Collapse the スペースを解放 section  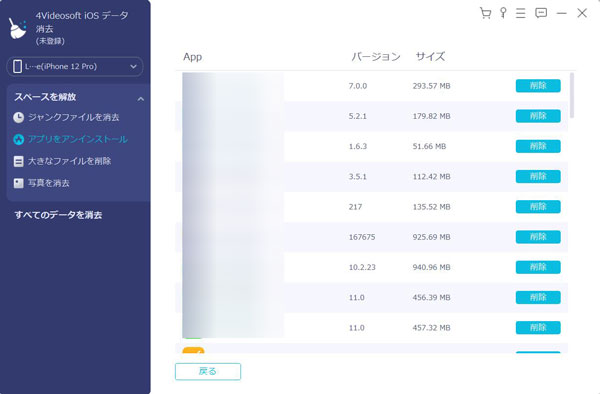[140, 99]
